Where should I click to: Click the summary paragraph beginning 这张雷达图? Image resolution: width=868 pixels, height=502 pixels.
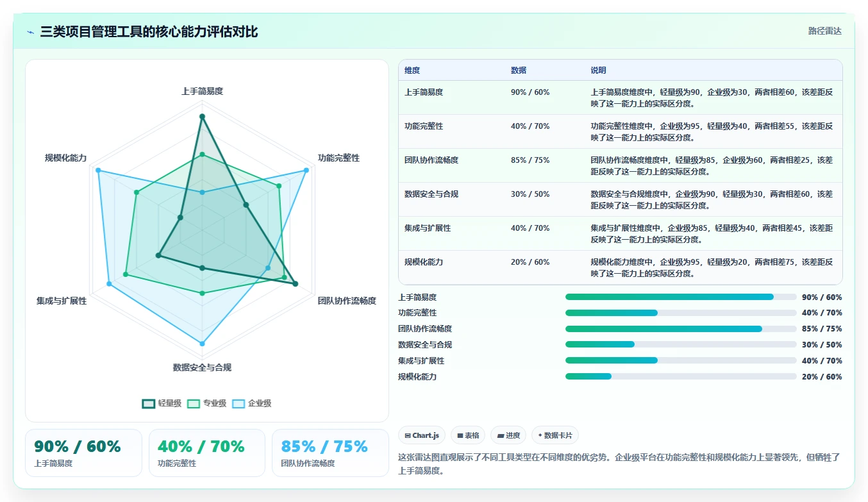[x=619, y=464]
